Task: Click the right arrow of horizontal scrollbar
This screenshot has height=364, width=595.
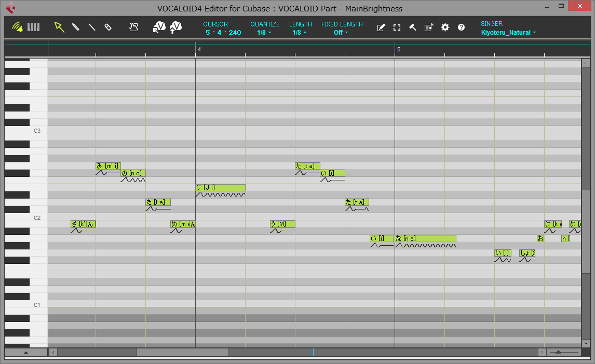Action: 542,352
